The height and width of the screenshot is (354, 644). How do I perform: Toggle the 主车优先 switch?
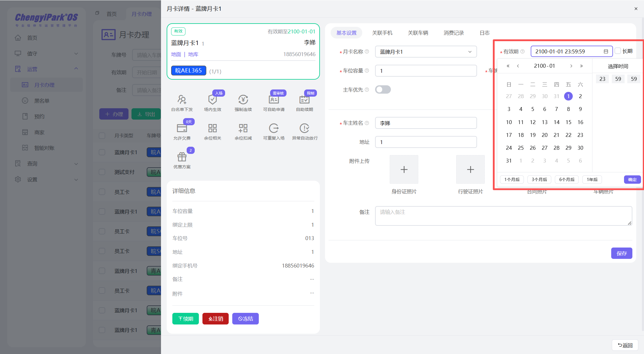[383, 89]
